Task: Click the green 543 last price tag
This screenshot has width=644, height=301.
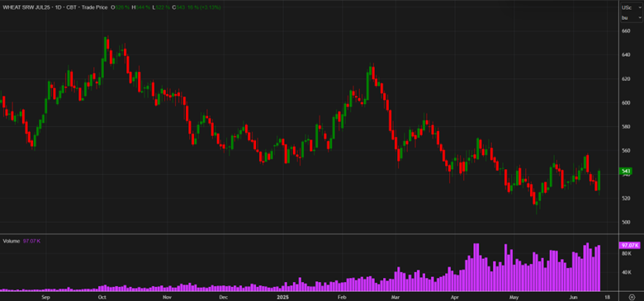Action: coord(626,171)
